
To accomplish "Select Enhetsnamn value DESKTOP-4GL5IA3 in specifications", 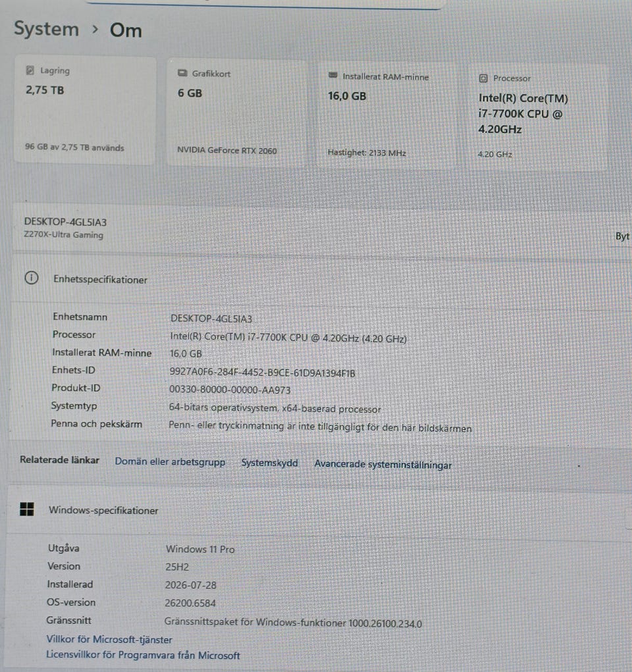I will click(211, 319).
